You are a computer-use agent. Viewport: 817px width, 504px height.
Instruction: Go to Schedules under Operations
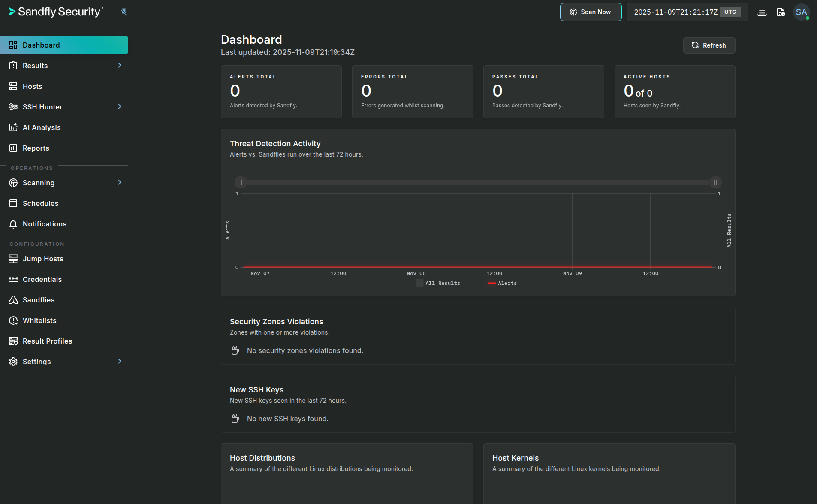[x=40, y=203]
